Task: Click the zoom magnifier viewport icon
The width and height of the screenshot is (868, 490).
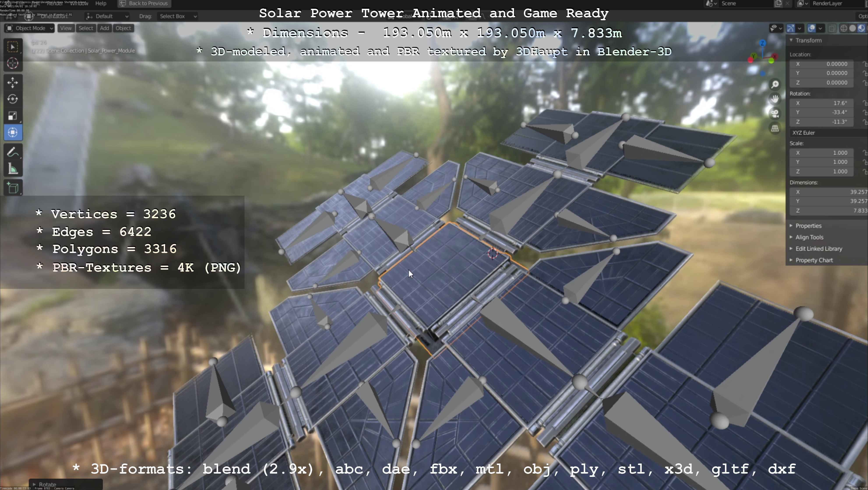Action: 775,84
